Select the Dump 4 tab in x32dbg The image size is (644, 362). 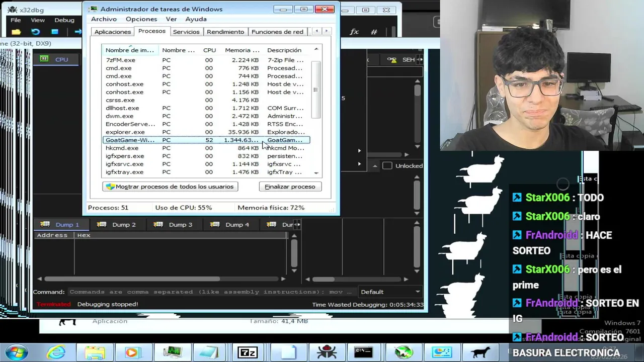[x=231, y=225]
